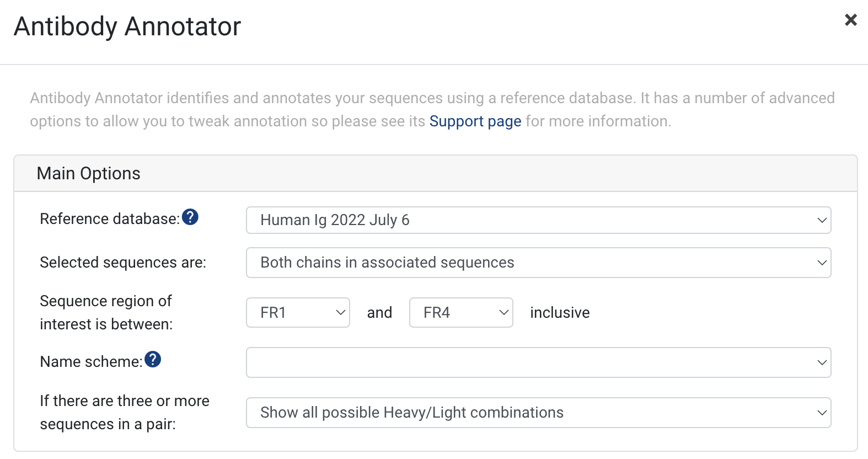Viewport: 868px width, 459px height.
Task: Click the word and between region dropdowns
Action: click(379, 313)
